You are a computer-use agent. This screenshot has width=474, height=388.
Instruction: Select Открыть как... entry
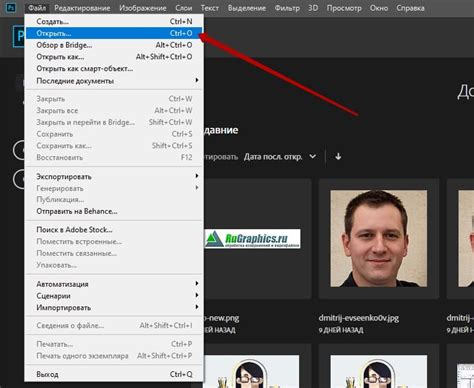click(x=114, y=57)
